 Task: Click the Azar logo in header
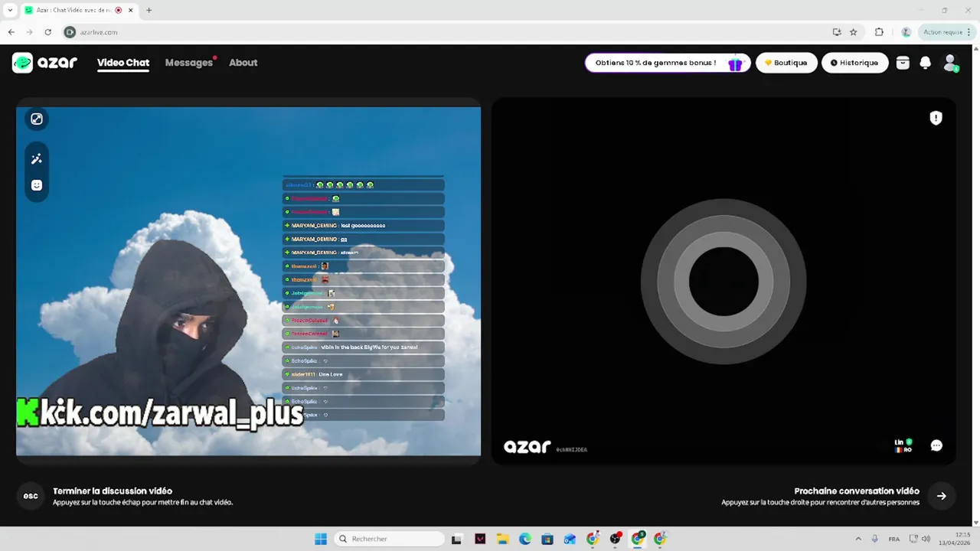tap(44, 63)
